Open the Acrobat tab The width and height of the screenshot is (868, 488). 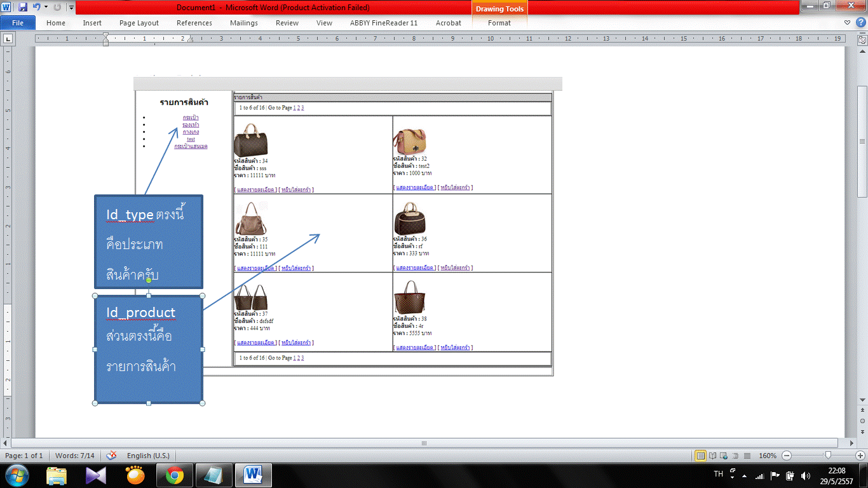point(449,23)
